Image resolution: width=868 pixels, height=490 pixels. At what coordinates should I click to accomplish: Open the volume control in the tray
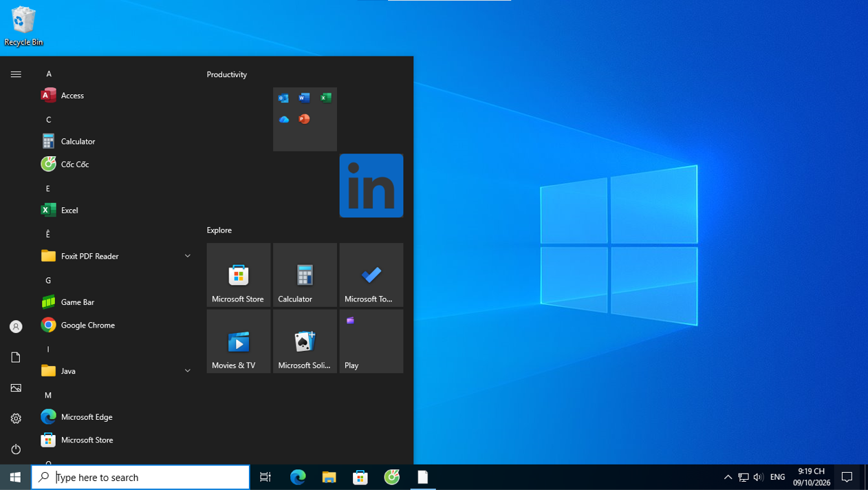tap(759, 478)
